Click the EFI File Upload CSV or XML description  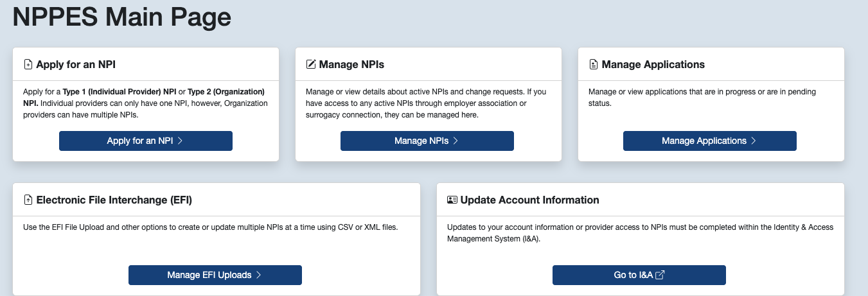(211, 227)
